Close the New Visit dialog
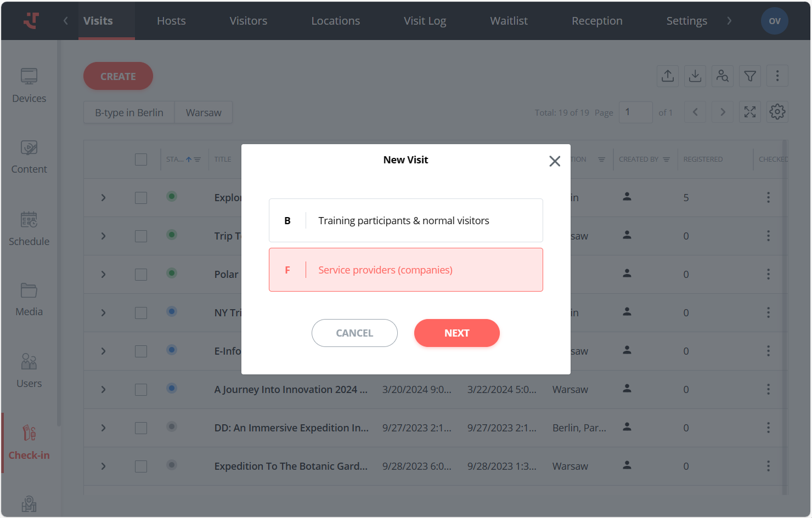 pyautogui.click(x=555, y=161)
